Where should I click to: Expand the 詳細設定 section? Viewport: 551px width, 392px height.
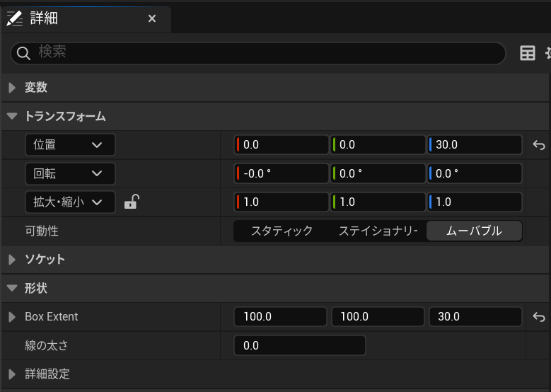(12, 374)
